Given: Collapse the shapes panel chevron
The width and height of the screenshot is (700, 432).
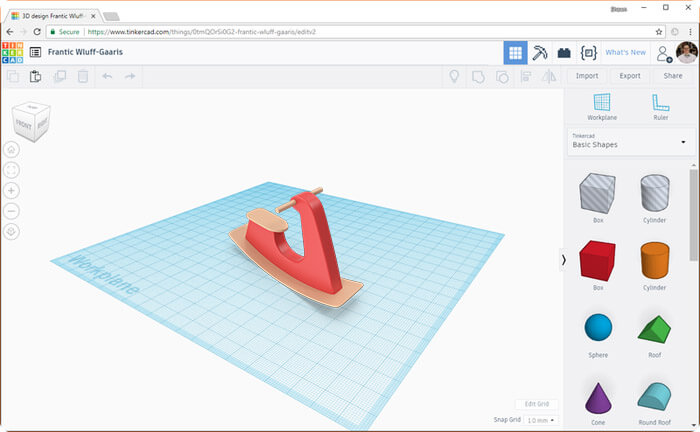Looking at the screenshot, I should (563, 260).
